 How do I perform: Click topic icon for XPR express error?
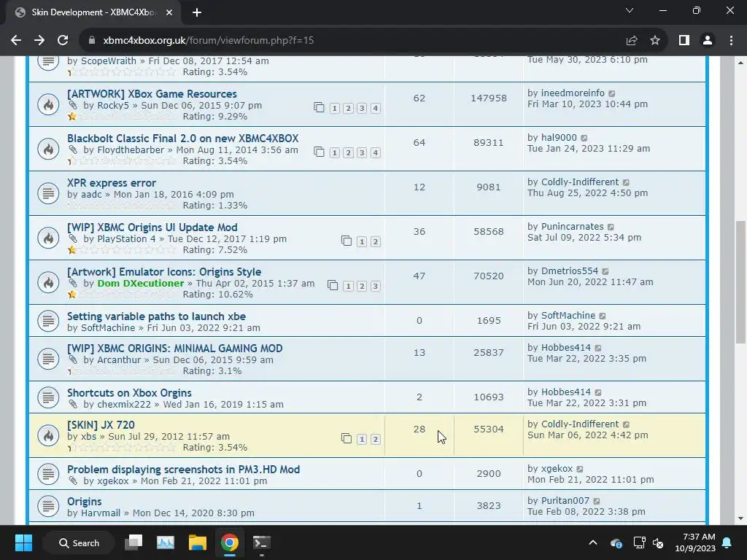coord(48,193)
